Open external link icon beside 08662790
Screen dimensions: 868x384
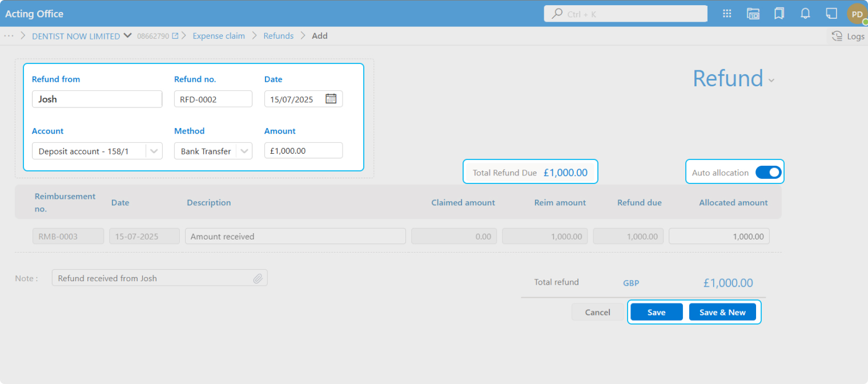tap(175, 36)
